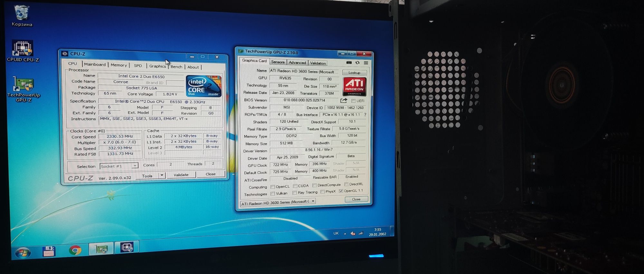644x274 pixels.
Task: Click the Close button in CPU-Z
Action: [211, 174]
